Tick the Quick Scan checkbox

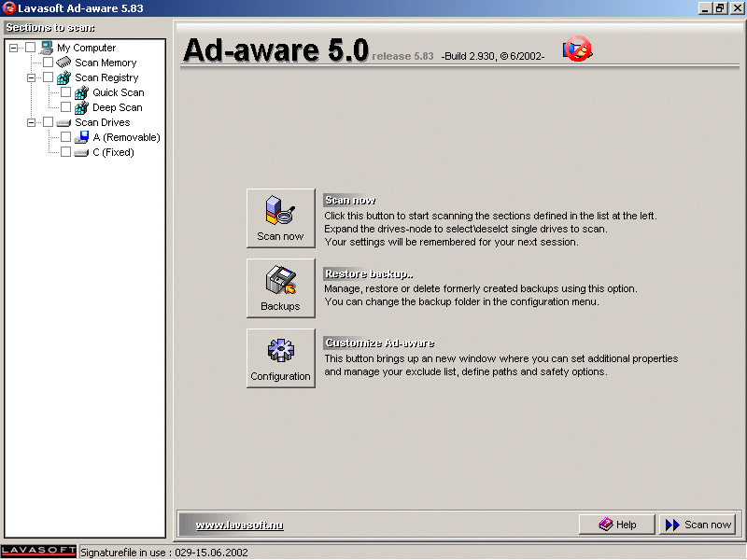pyautogui.click(x=65, y=92)
